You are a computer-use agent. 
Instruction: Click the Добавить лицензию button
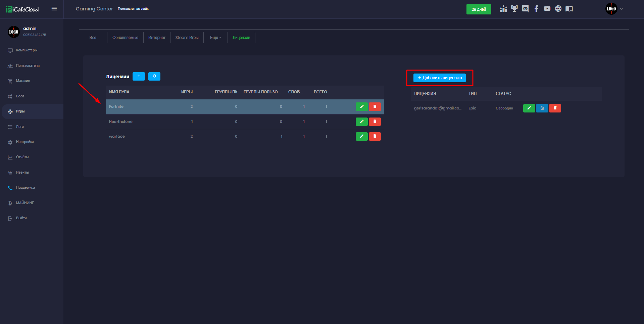coord(440,78)
